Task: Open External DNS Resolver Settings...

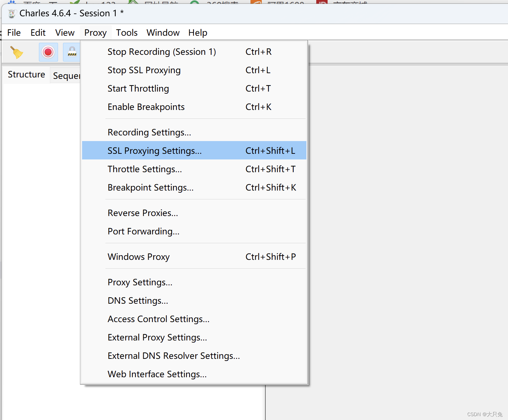Action: tap(194, 356)
